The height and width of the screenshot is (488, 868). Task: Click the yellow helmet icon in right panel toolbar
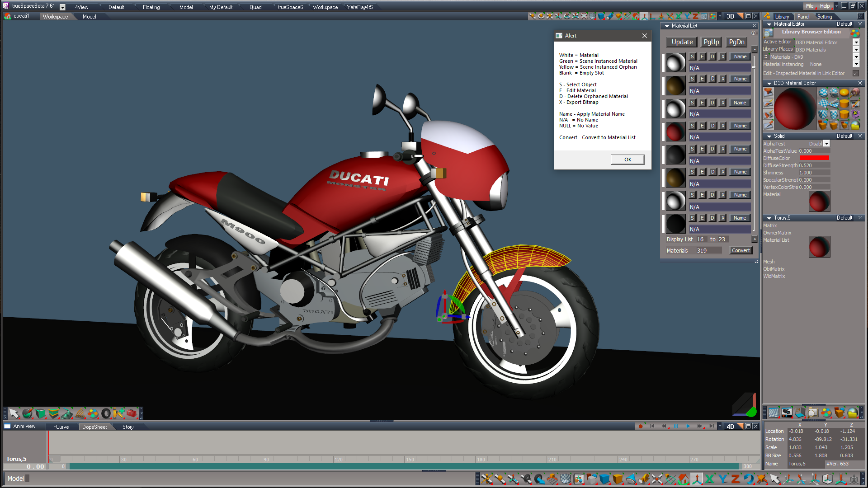pos(852,413)
